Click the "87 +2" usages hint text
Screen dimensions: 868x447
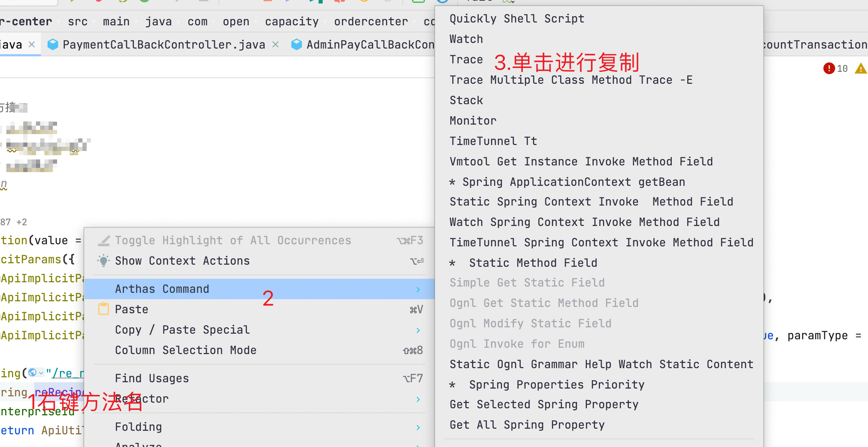coord(13,222)
